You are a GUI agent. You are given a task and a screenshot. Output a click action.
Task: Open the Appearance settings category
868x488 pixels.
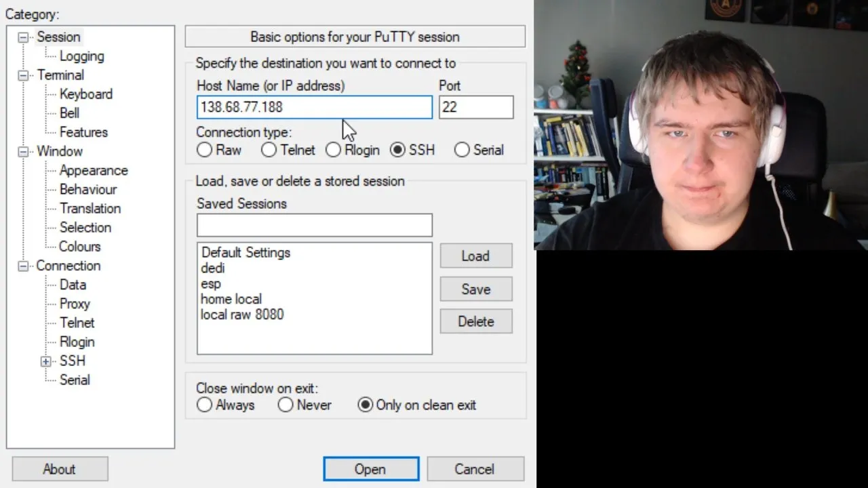[x=94, y=170]
